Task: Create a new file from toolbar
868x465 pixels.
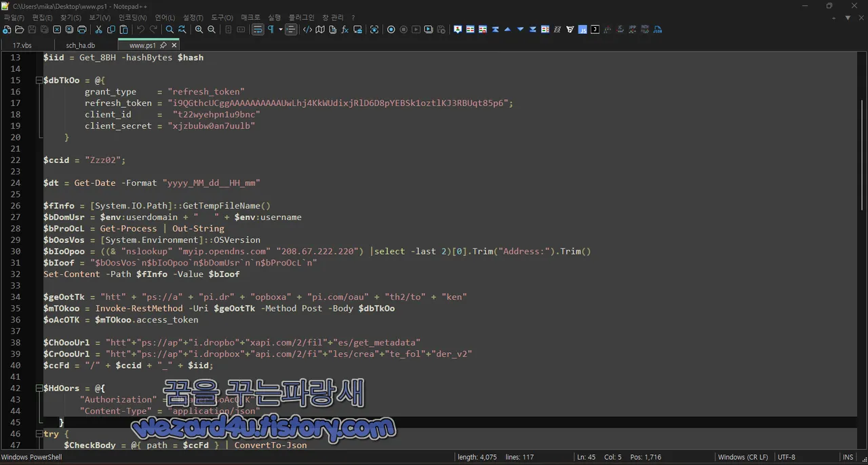Action: 7,30
